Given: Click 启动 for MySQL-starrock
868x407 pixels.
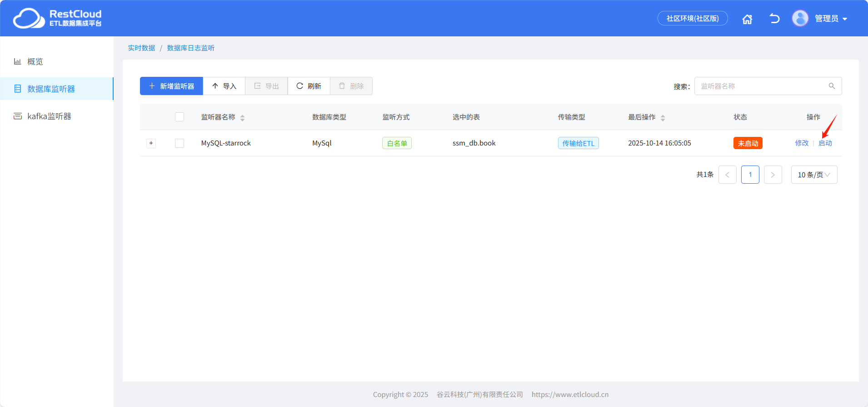Looking at the screenshot, I should [825, 143].
